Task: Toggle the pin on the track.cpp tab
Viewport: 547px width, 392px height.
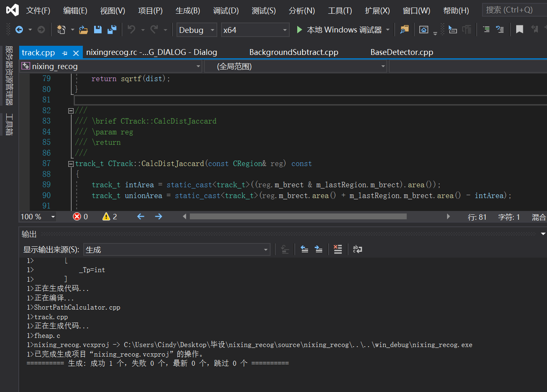Action: pos(65,52)
